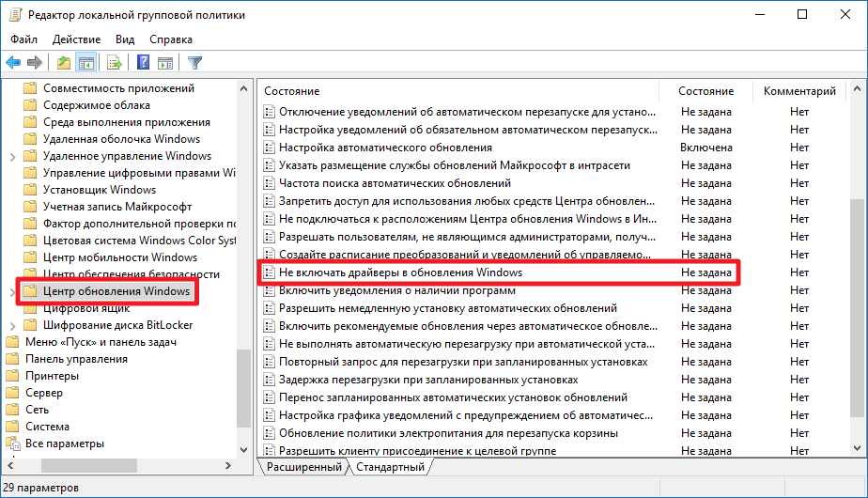This screenshot has height=498, width=868.
Task: Click policy icon beside 'Перенос запланированных автоматических установок обновлений'
Action: pyautogui.click(x=269, y=397)
